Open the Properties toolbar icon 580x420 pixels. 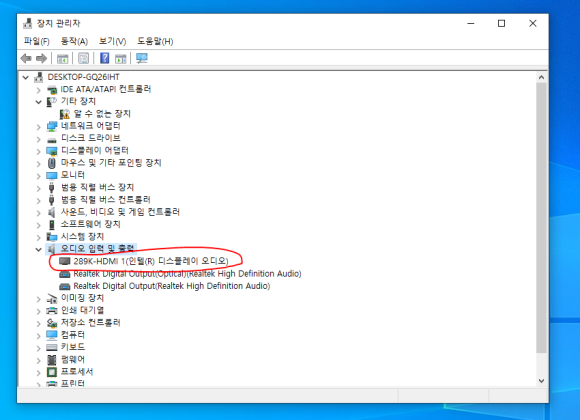[83, 58]
